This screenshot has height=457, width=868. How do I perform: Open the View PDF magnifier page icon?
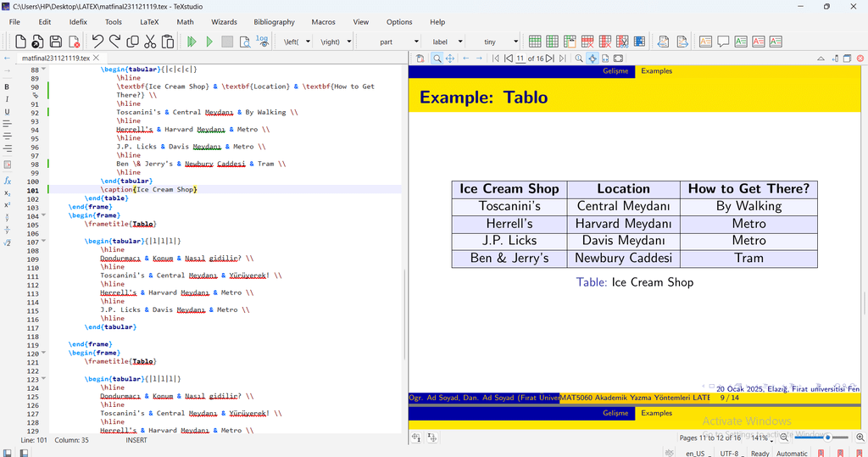coord(245,42)
